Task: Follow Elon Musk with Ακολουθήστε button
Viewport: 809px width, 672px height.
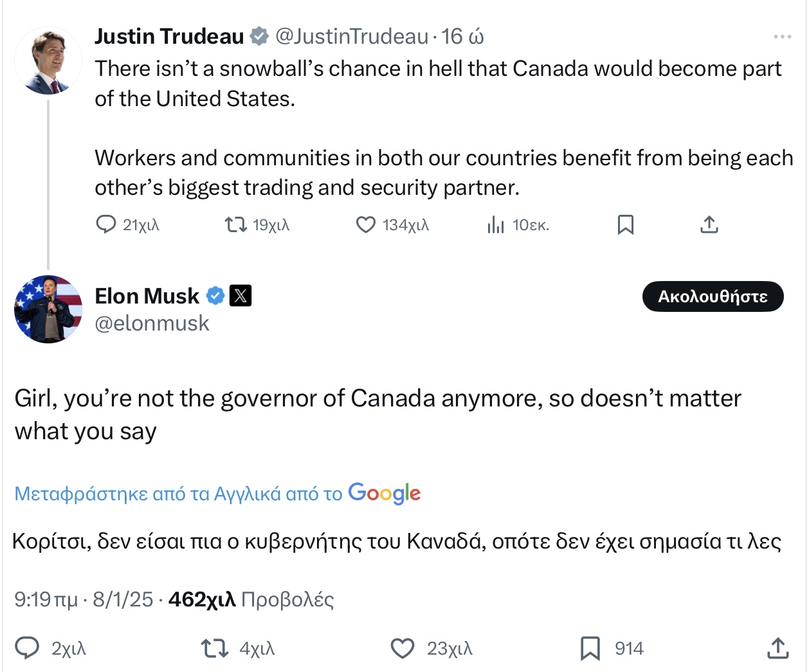Action: click(x=713, y=296)
